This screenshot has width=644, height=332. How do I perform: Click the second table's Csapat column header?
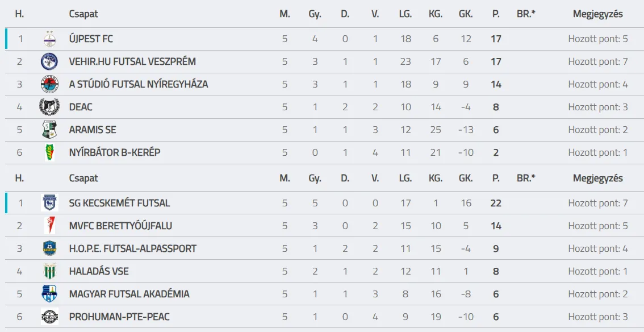83,178
